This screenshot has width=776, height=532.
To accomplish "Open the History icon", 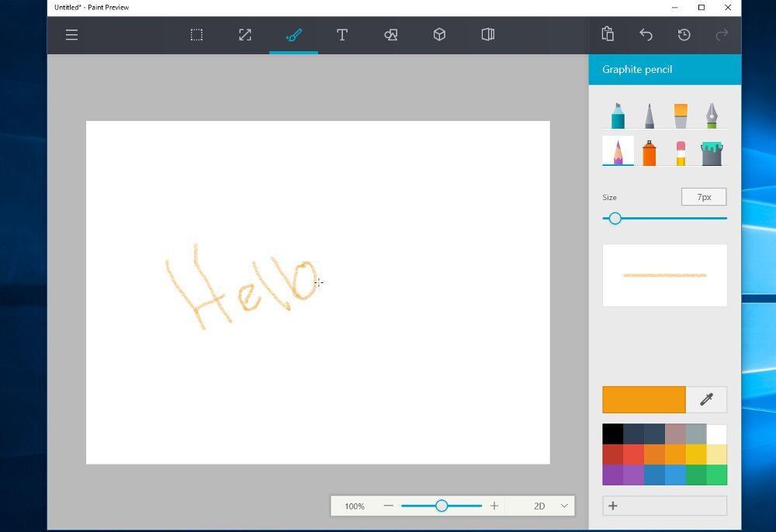I will pyautogui.click(x=684, y=35).
